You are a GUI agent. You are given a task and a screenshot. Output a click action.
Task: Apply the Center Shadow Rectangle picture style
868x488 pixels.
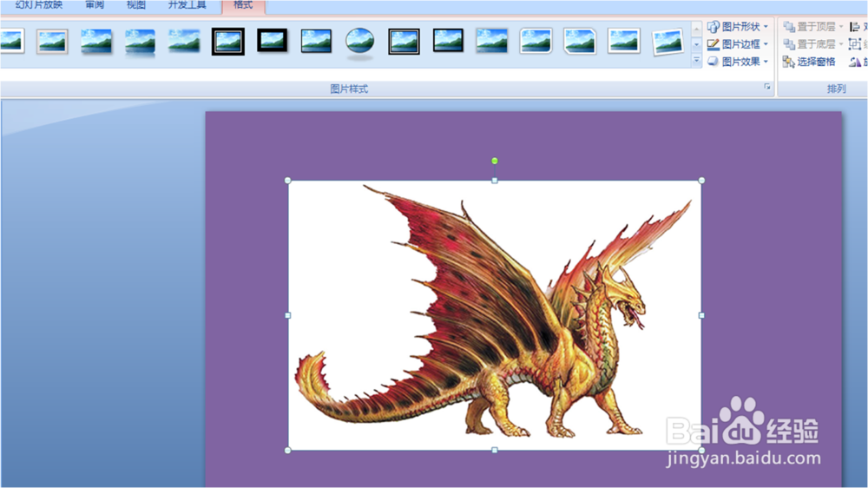pos(491,42)
